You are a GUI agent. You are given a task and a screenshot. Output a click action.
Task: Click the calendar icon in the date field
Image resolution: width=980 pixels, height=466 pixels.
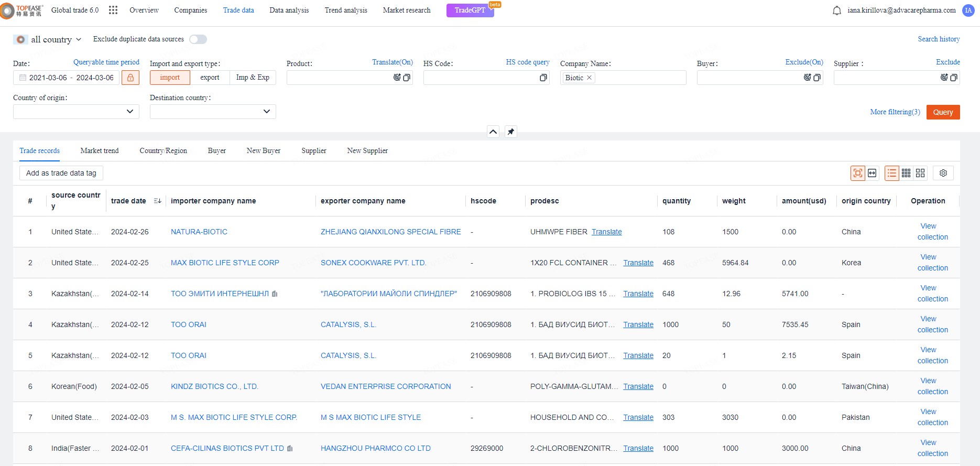(23, 78)
